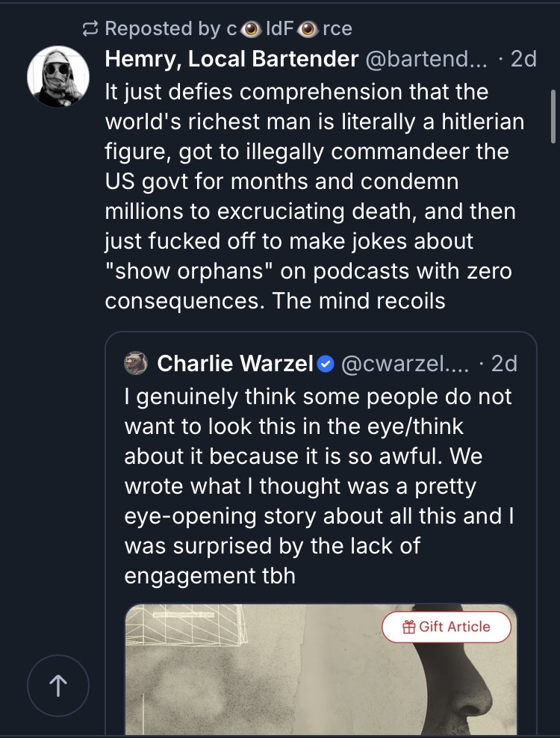Tap Charlie Warzel's small avatar

click(136, 363)
